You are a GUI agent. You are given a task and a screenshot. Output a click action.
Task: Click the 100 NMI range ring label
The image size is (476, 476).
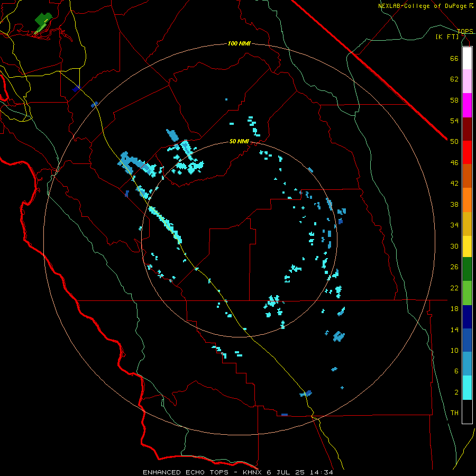click(x=239, y=44)
